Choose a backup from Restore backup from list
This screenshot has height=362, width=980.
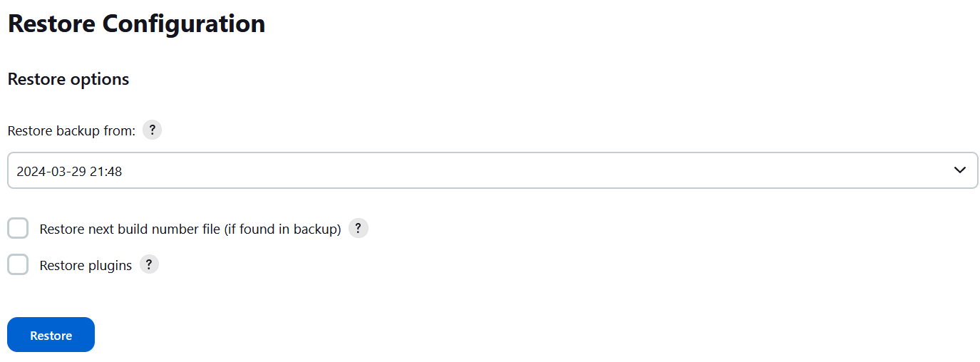[492, 170]
